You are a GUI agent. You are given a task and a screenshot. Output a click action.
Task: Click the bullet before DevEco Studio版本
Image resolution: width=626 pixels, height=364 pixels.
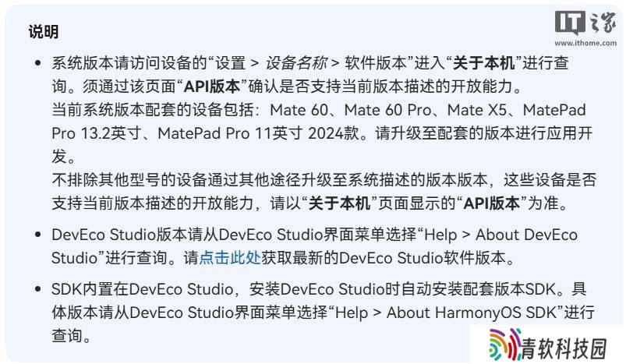(38, 235)
